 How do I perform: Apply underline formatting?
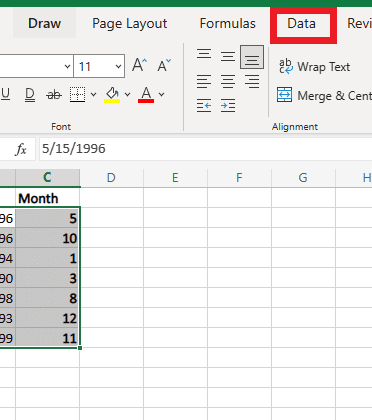click(x=5, y=95)
